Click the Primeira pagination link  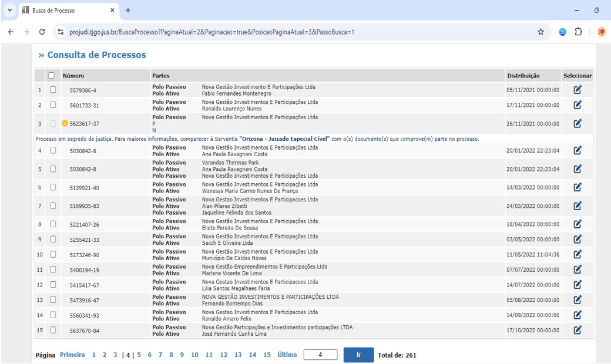[x=72, y=355]
